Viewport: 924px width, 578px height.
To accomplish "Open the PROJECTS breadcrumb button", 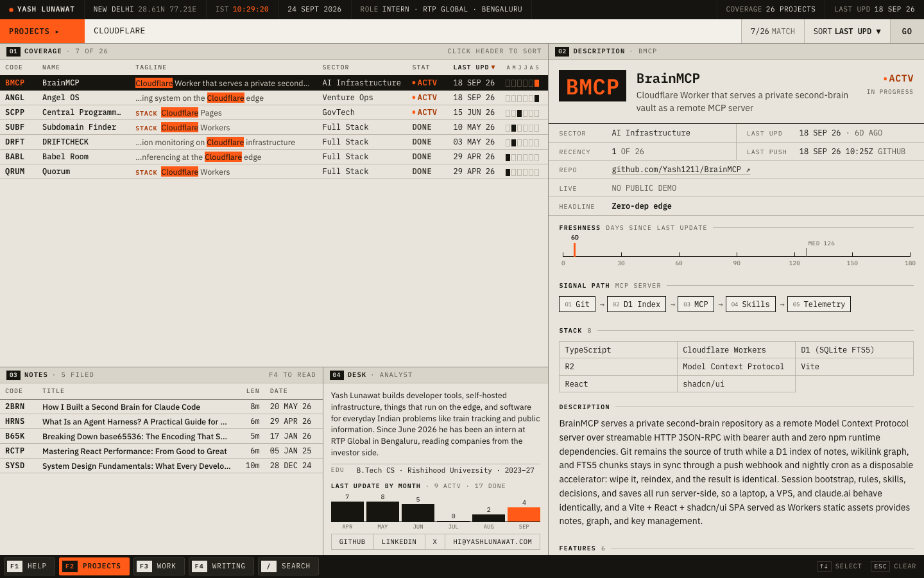I will click(42, 31).
